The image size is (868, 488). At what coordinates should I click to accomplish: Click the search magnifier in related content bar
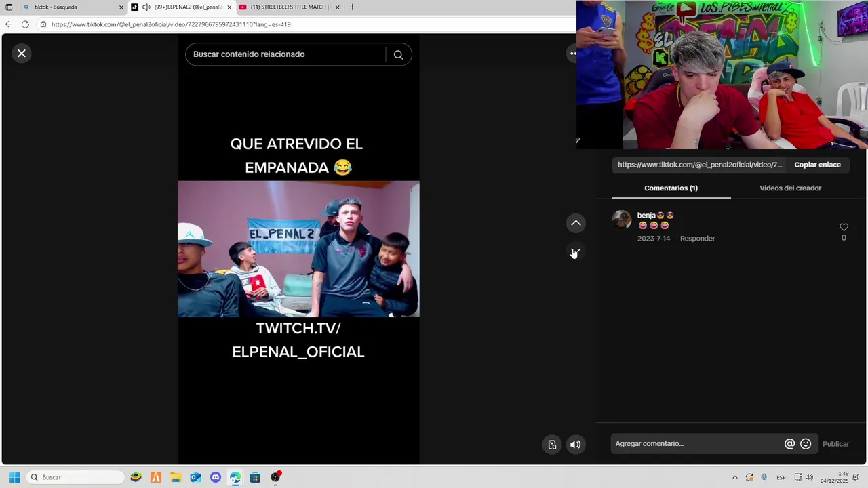(398, 55)
